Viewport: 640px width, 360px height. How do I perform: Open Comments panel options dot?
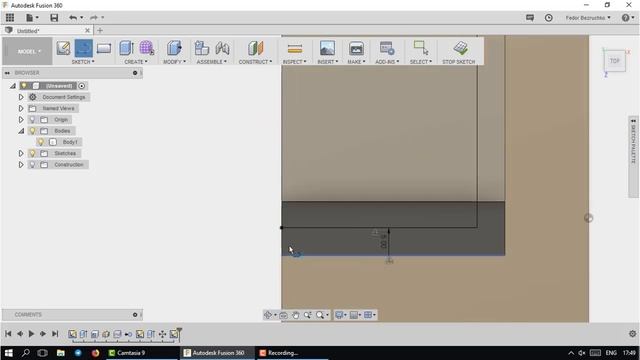click(x=135, y=315)
